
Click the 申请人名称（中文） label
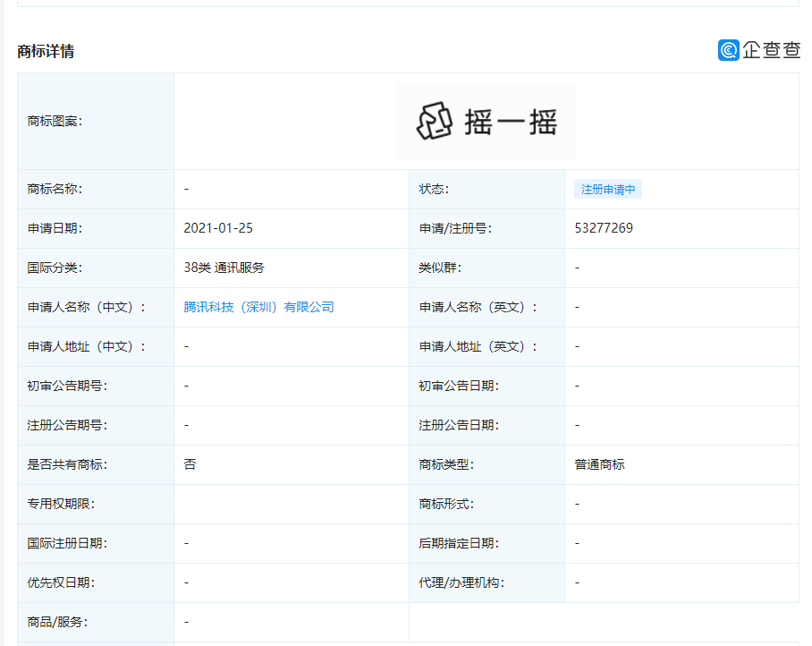click(86, 307)
